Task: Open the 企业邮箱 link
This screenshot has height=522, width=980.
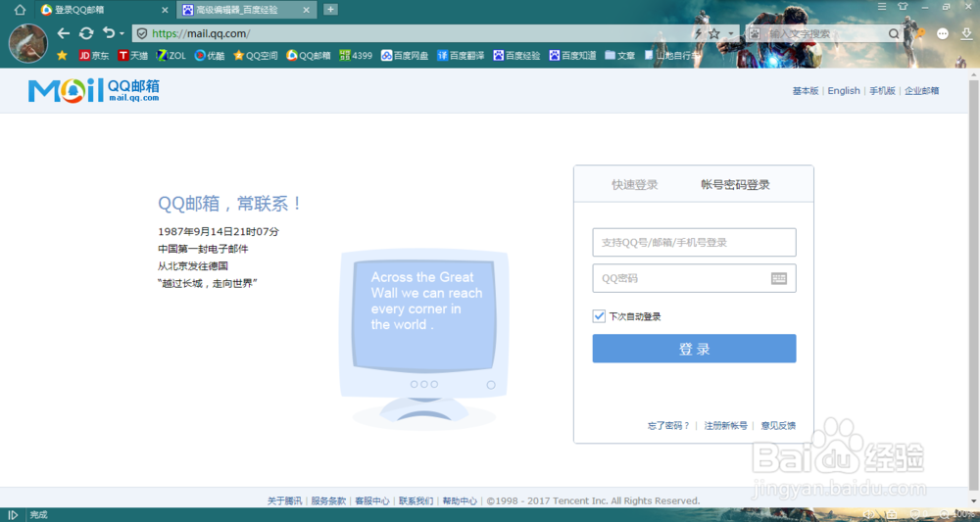Action: point(922,91)
